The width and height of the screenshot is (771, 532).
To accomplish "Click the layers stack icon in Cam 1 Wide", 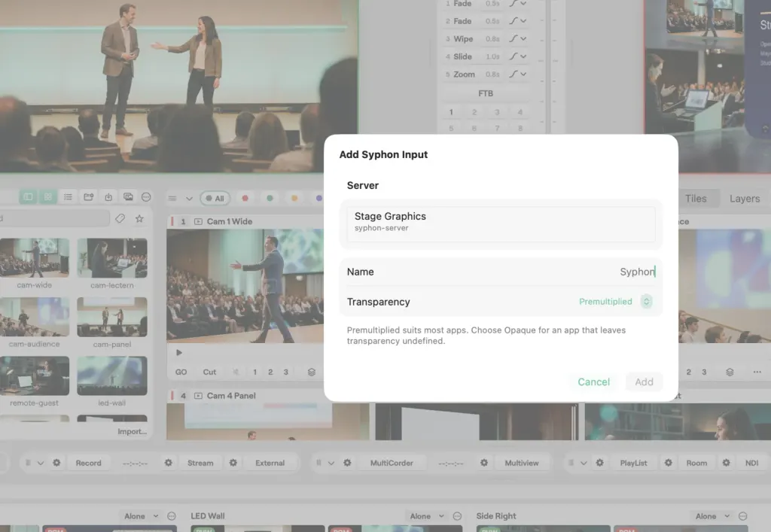I will [311, 372].
